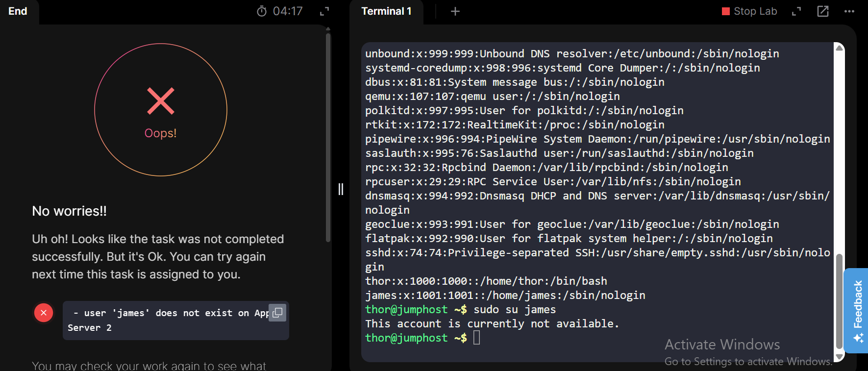The height and width of the screenshot is (371, 868).
Task: Click the large red X Oops icon
Action: [x=161, y=101]
